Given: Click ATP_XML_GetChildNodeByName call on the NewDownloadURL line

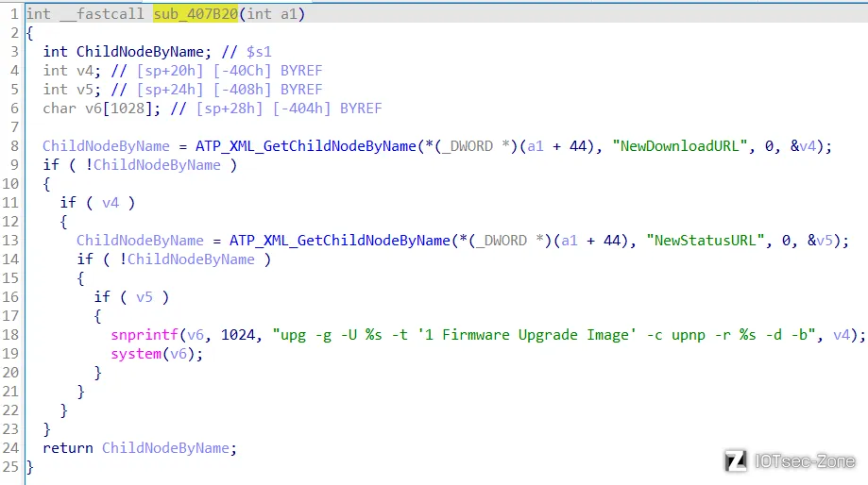Looking at the screenshot, I should [x=306, y=146].
